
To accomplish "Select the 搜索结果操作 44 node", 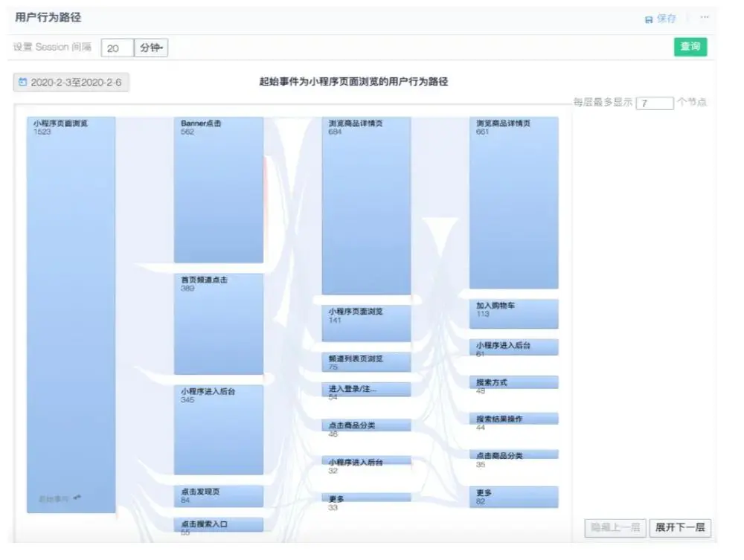I will [514, 418].
